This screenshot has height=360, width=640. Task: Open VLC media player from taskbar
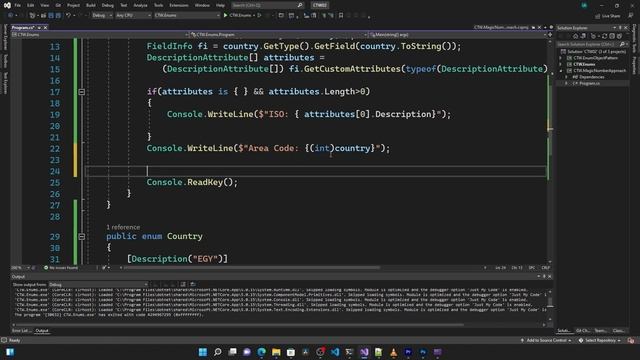(393, 352)
